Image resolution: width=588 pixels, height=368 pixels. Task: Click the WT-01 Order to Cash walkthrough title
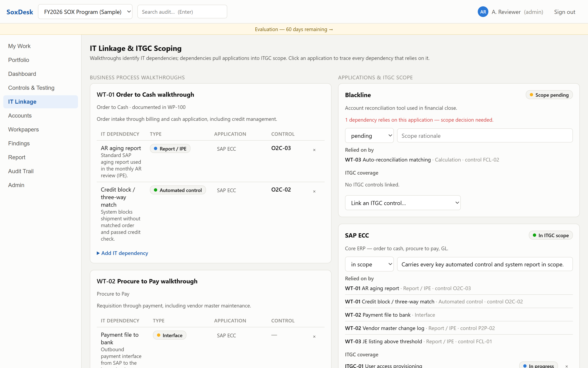[145, 94]
